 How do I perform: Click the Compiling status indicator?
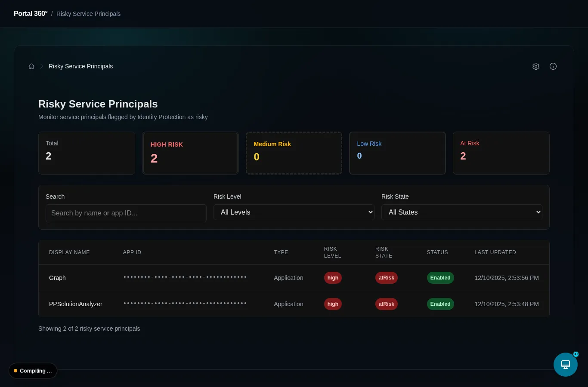click(33, 371)
